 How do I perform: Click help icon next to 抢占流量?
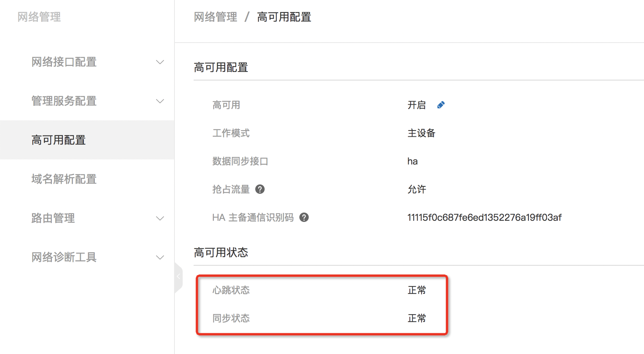coord(260,190)
